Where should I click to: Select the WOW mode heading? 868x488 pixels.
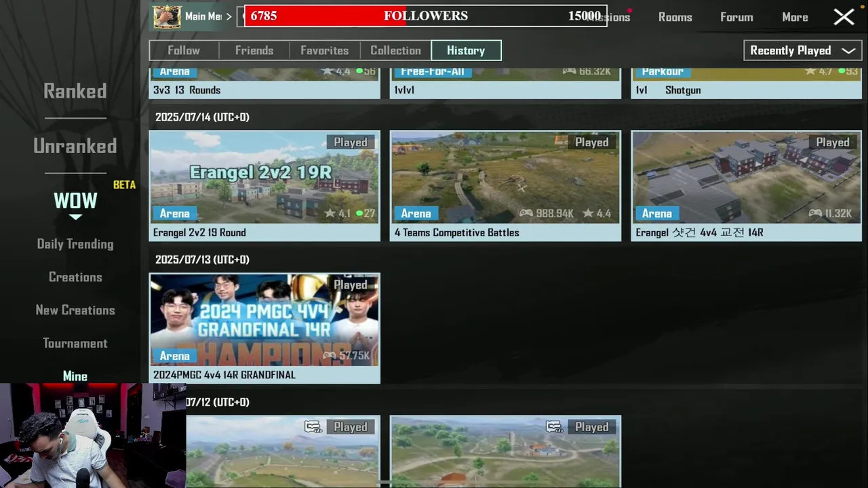[75, 201]
